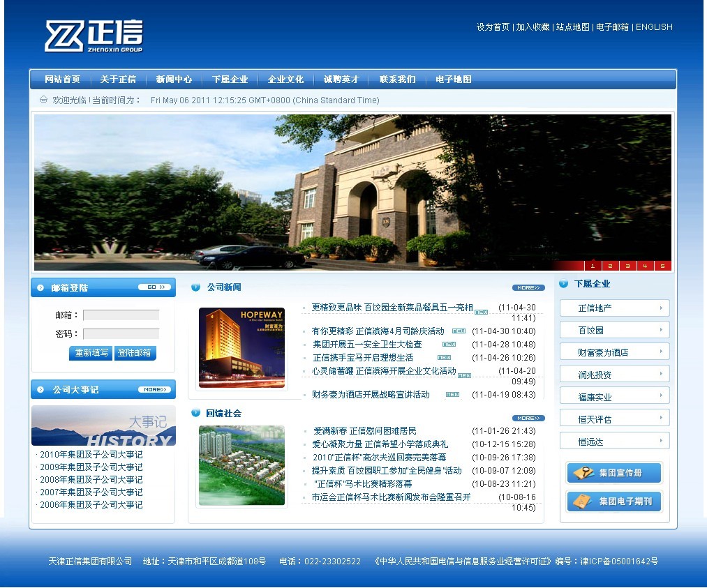Open the 关于正信 nav item
Viewport: 707px width, 588px height.
(x=118, y=80)
